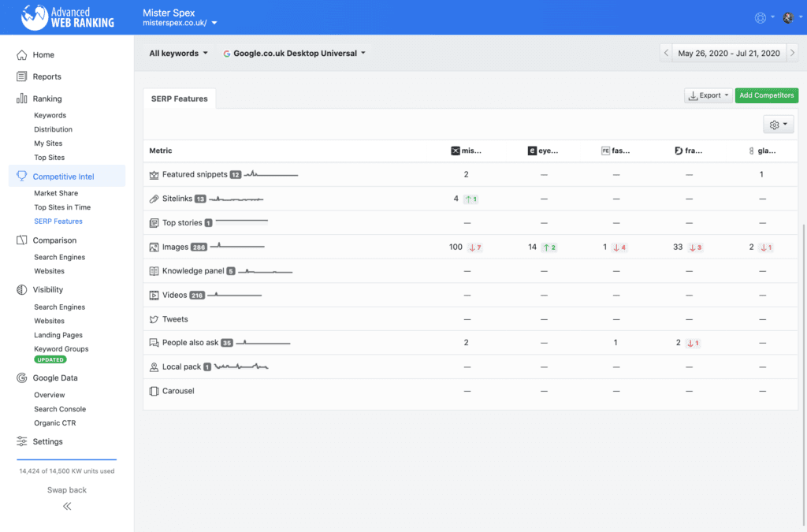The width and height of the screenshot is (807, 532).
Task: Click the Competitive Intel trophy icon
Action: point(21,176)
